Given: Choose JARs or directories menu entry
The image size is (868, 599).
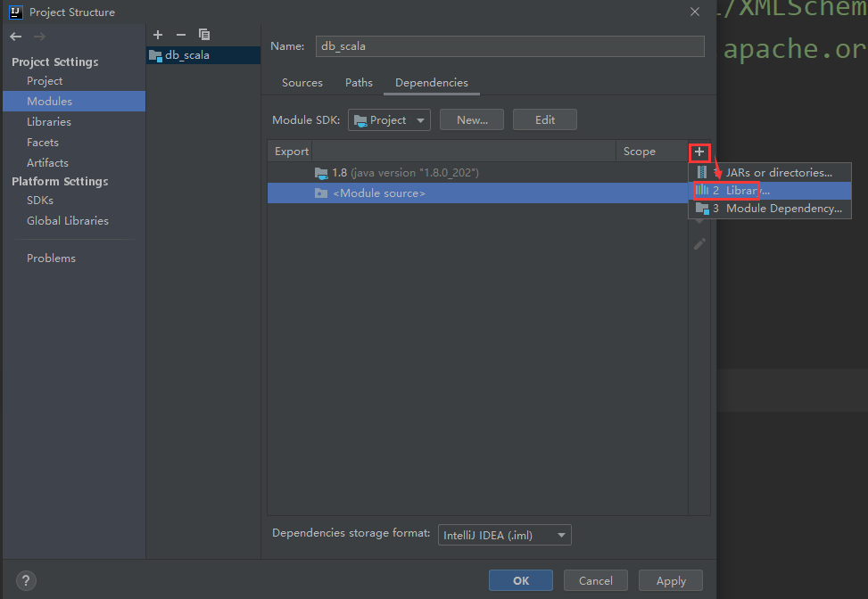Looking at the screenshot, I should [x=770, y=173].
